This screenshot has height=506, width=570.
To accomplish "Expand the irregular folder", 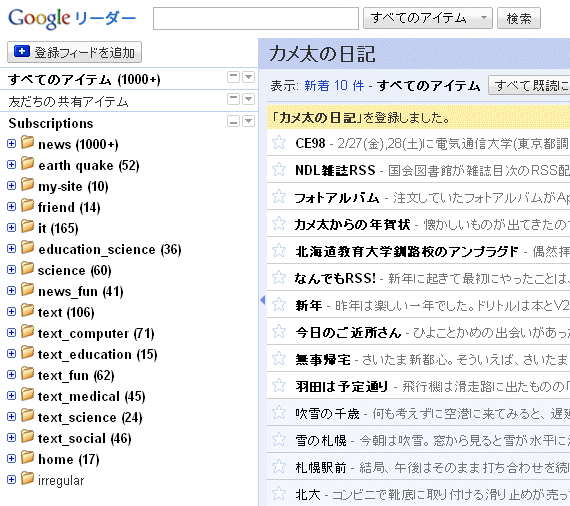I will (x=12, y=479).
